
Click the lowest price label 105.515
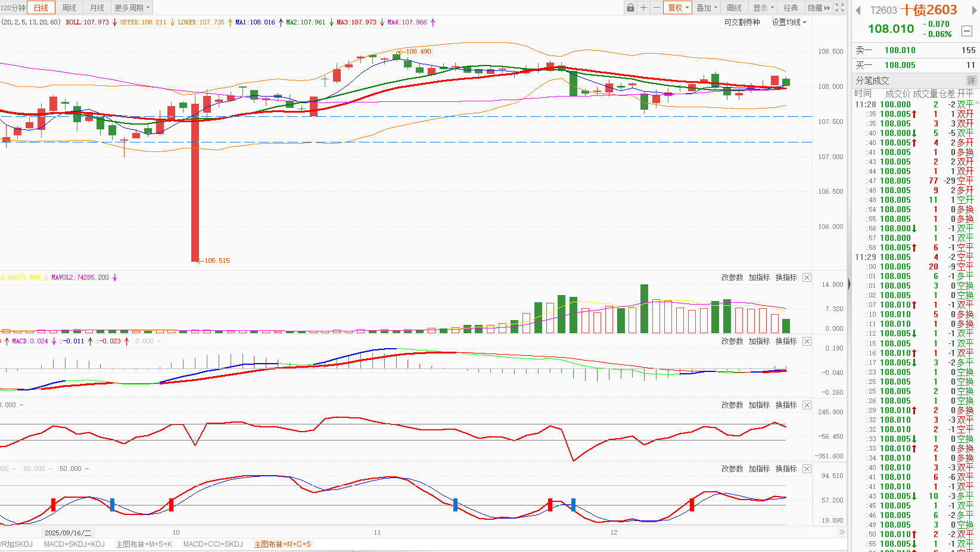217,261
